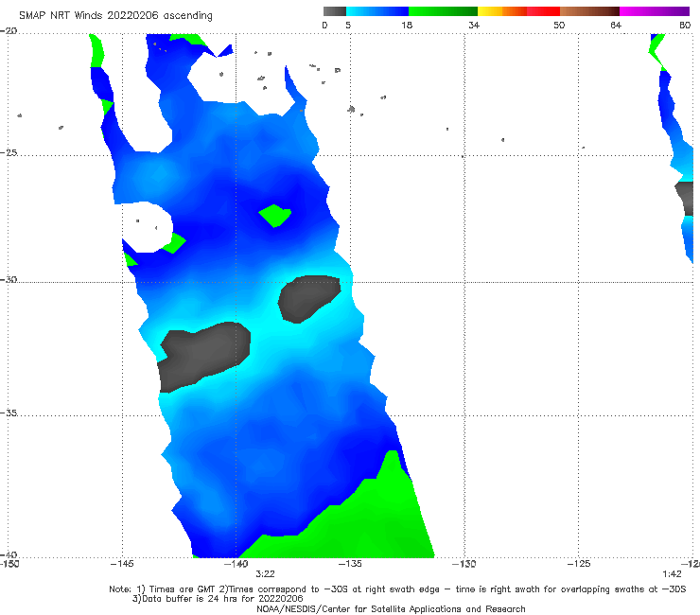This screenshot has width=700, height=615.
Task: Click the yellow-red 34-50 color bar segment
Action: point(518,11)
